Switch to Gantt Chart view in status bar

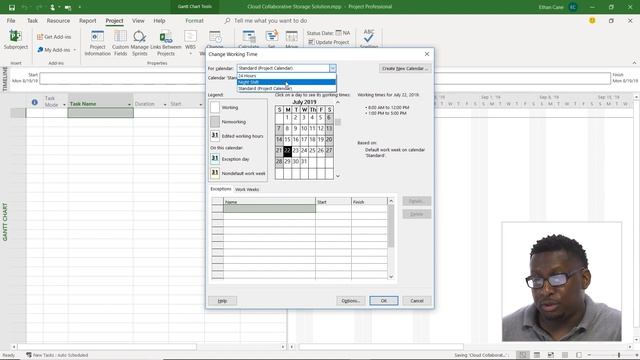(x=523, y=355)
